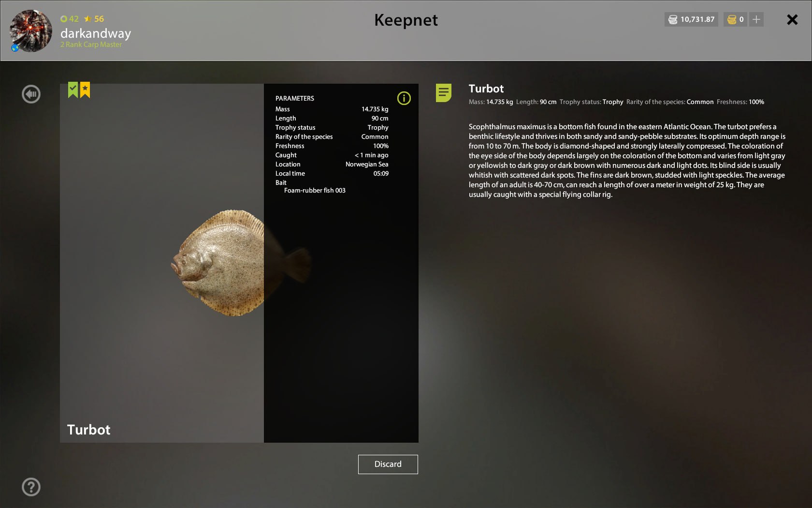Click the Turbot heading in description panel
Viewport: 812px width, 508px height.
coord(486,89)
